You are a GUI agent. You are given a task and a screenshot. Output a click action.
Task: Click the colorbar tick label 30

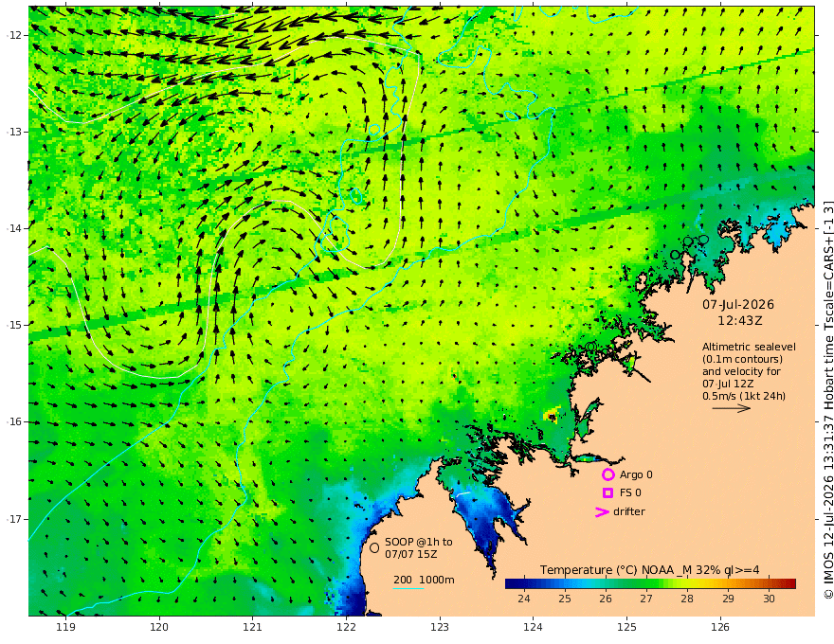tap(769, 599)
